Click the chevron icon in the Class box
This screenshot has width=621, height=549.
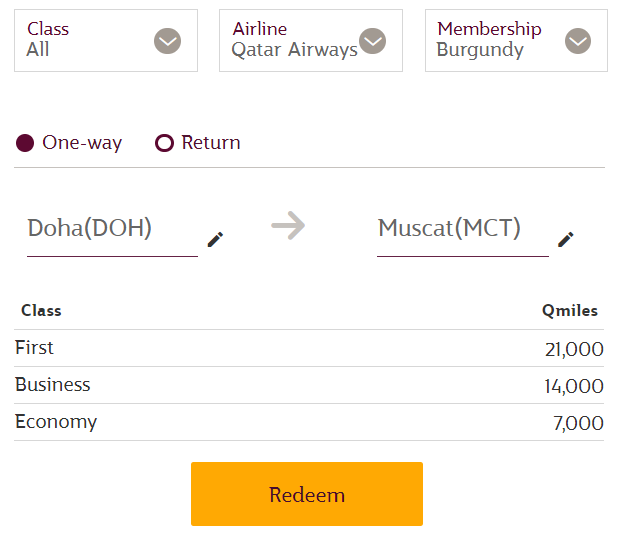pos(168,41)
